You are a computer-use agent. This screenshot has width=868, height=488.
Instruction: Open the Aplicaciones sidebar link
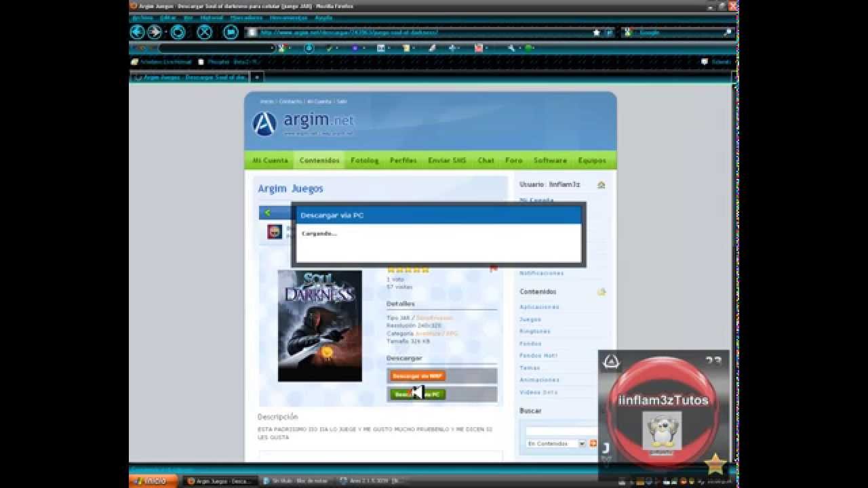point(539,307)
